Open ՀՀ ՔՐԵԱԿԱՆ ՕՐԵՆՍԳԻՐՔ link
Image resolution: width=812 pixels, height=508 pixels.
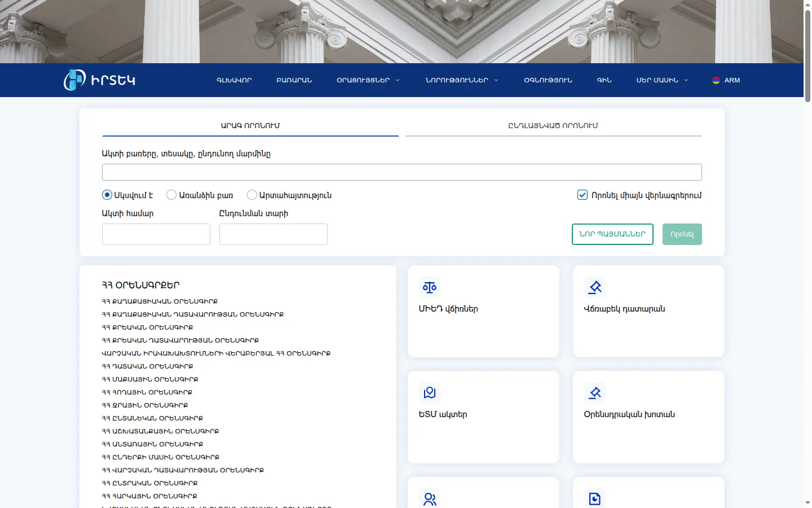tap(147, 327)
